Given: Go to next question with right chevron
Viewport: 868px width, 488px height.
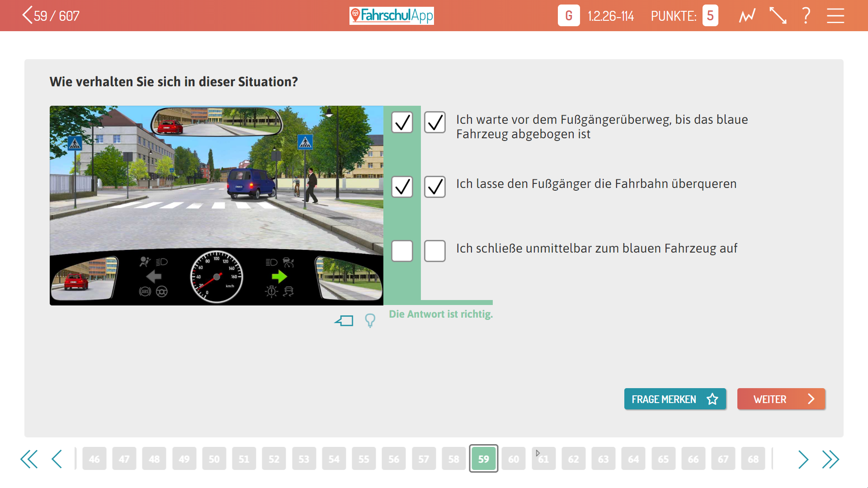Looking at the screenshot, I should (803, 459).
